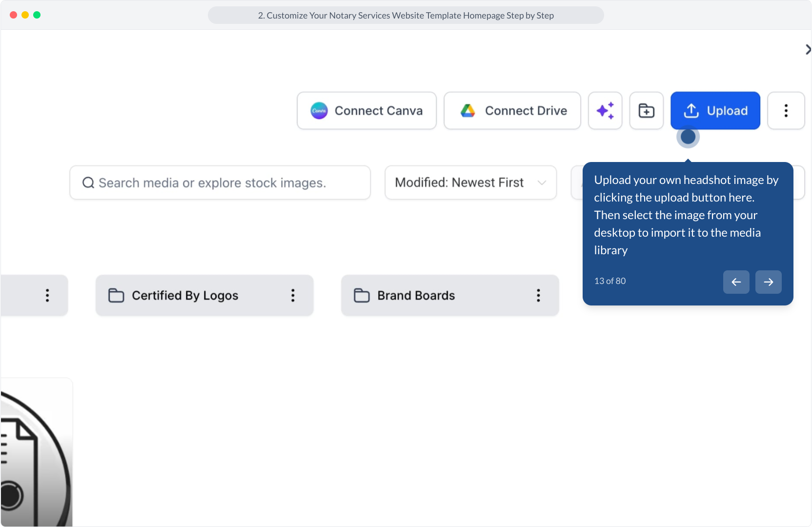Open Brand Boards folder options menu
This screenshot has height=527, width=812.
538,295
